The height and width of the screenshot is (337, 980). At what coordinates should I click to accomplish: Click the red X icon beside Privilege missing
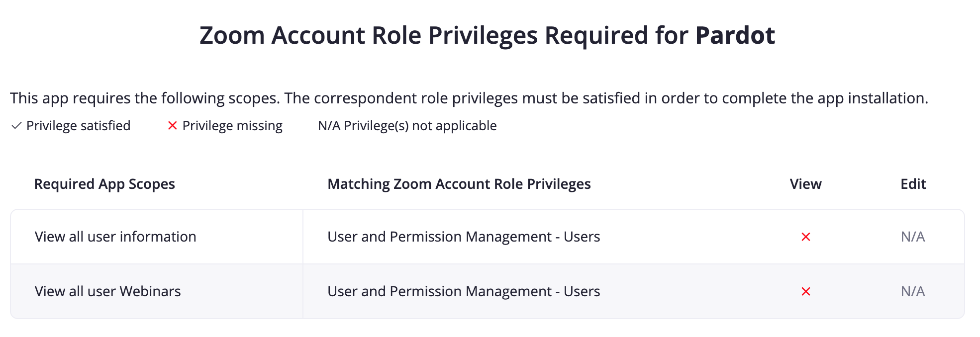point(172,126)
